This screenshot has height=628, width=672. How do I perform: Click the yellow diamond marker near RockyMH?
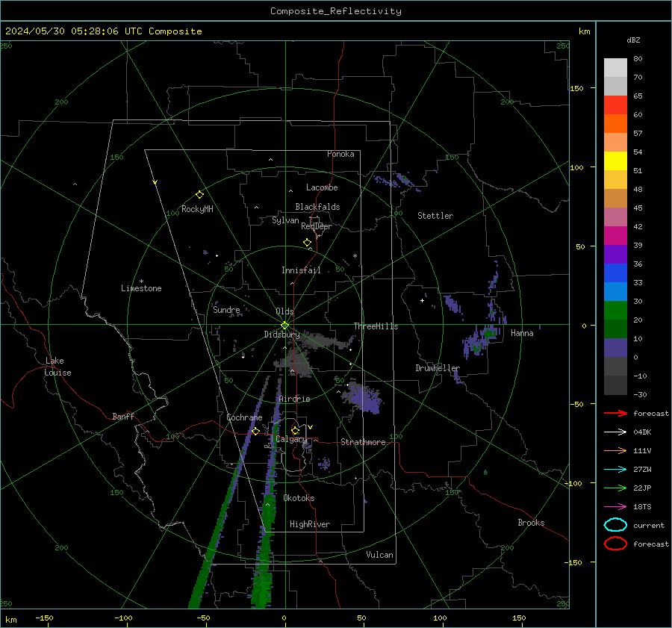tap(199, 195)
